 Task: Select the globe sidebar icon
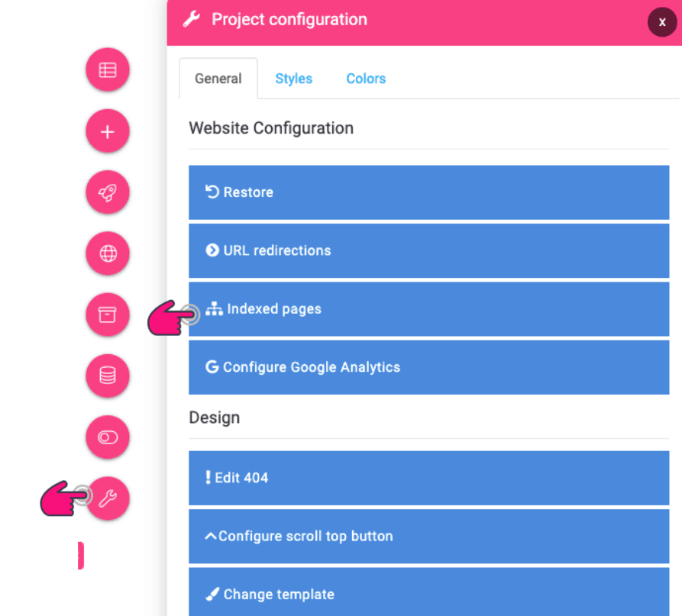point(108,253)
